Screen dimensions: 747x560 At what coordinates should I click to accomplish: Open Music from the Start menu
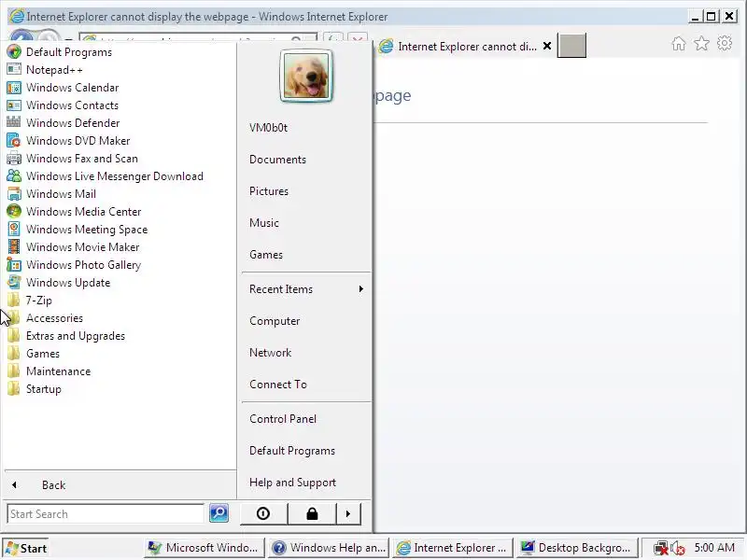pos(264,223)
